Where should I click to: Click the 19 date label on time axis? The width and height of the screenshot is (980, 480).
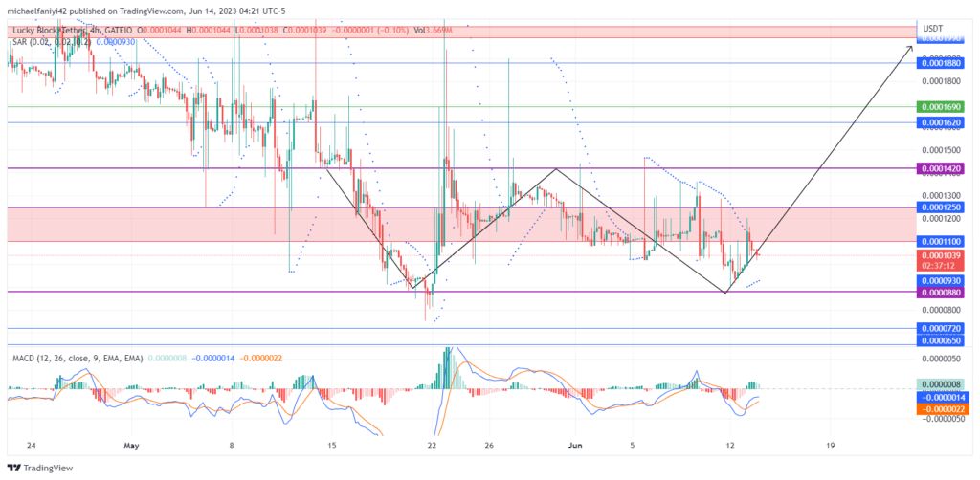coord(830,447)
